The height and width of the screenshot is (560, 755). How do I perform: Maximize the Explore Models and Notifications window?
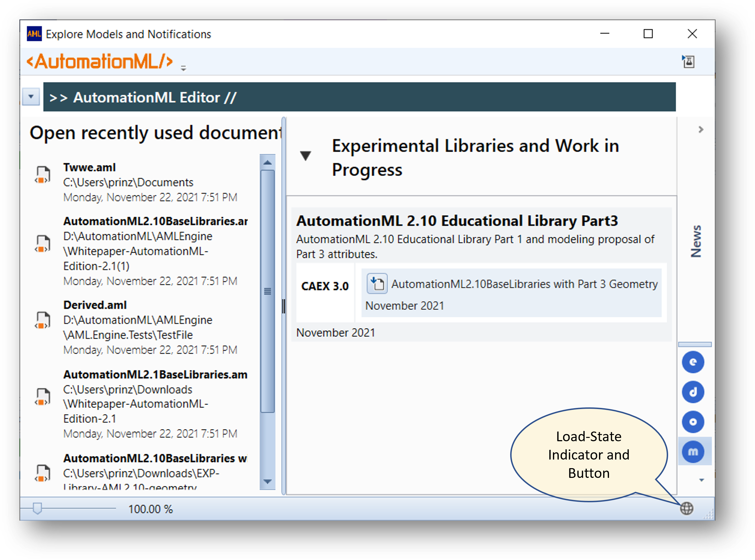[648, 34]
